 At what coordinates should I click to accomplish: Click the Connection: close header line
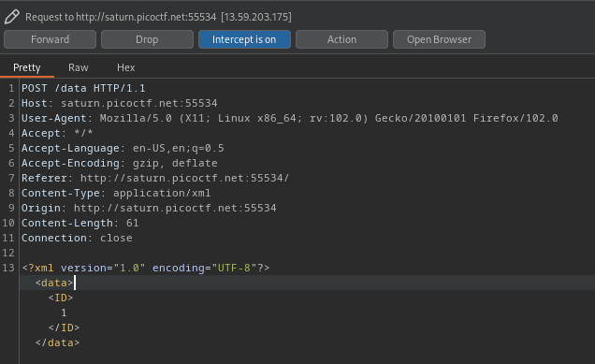[77, 238]
